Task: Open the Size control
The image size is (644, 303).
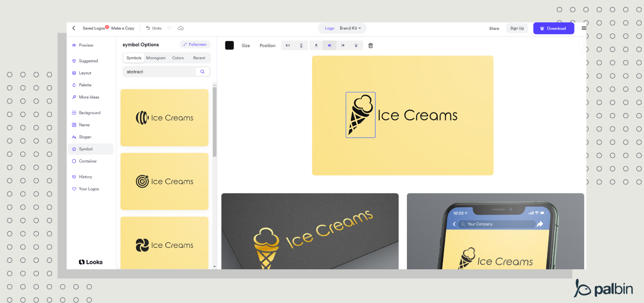Action: pyautogui.click(x=246, y=46)
